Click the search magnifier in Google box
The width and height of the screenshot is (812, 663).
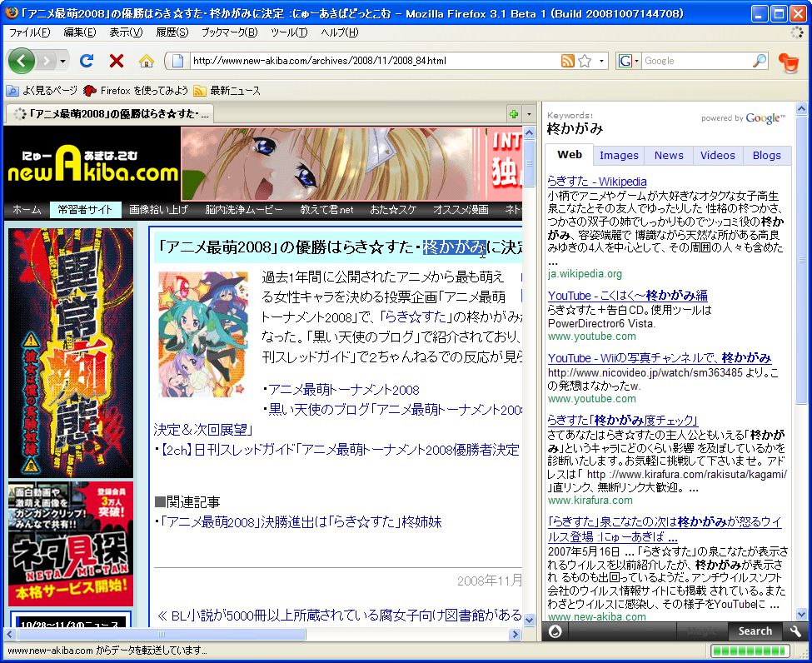coord(760,61)
